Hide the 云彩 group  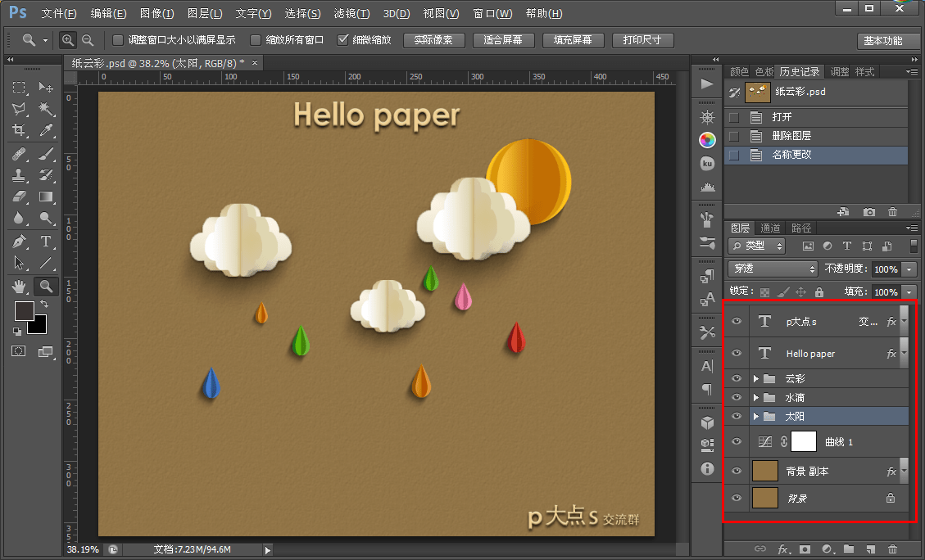737,378
